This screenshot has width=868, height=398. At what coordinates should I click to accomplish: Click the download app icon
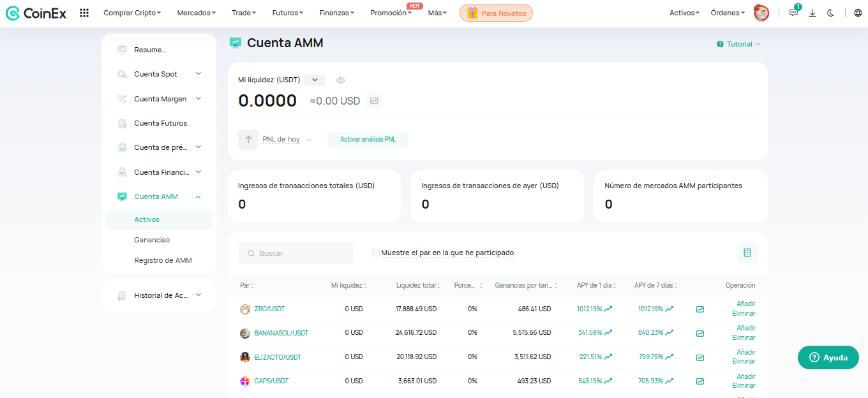tap(812, 13)
